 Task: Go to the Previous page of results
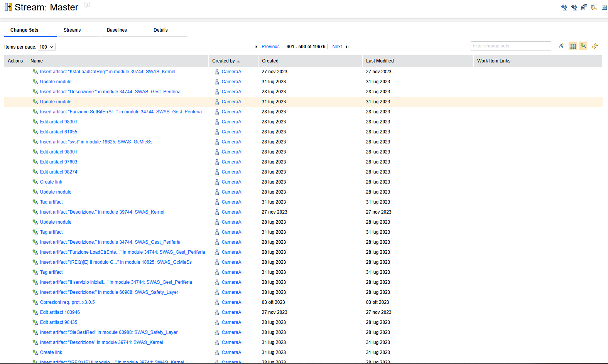coord(270,47)
